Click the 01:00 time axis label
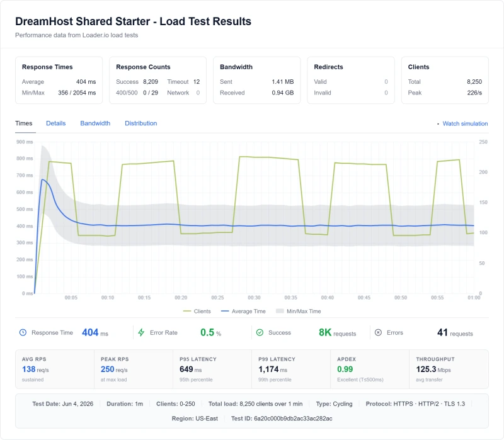This screenshot has height=440, width=504. pos(474,298)
